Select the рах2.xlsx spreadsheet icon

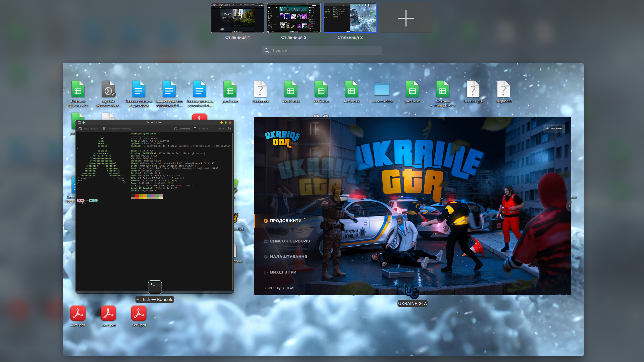[230, 89]
